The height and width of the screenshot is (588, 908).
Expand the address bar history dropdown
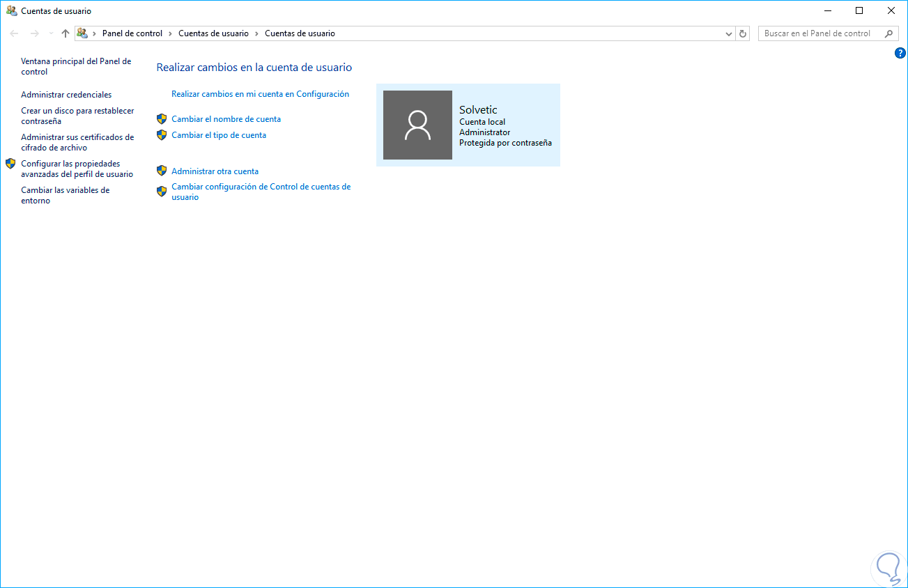click(729, 33)
